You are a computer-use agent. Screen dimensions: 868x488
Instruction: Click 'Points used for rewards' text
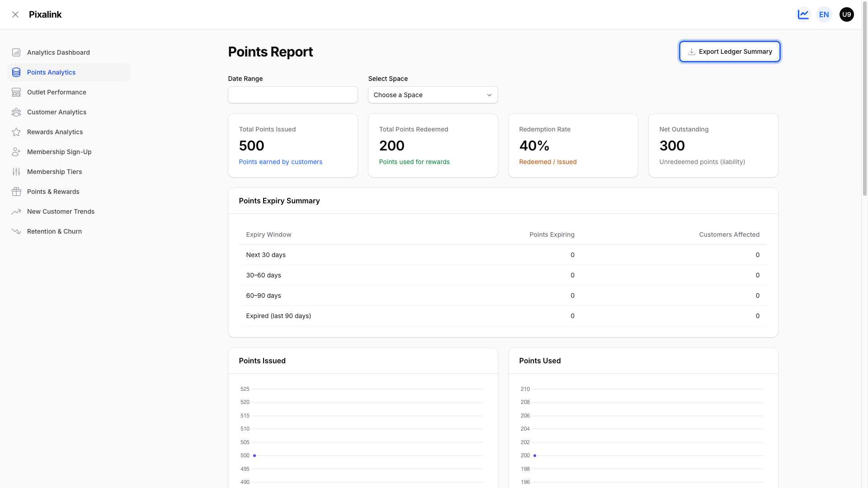pos(415,162)
